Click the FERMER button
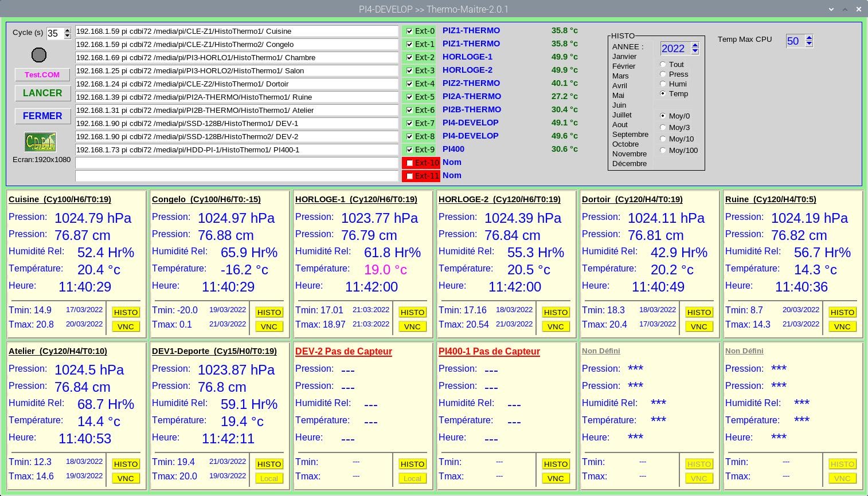The image size is (868, 496). (x=42, y=116)
